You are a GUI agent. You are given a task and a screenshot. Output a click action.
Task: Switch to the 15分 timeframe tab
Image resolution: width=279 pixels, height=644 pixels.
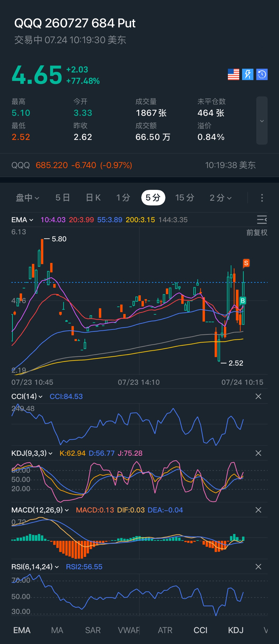[x=185, y=198]
